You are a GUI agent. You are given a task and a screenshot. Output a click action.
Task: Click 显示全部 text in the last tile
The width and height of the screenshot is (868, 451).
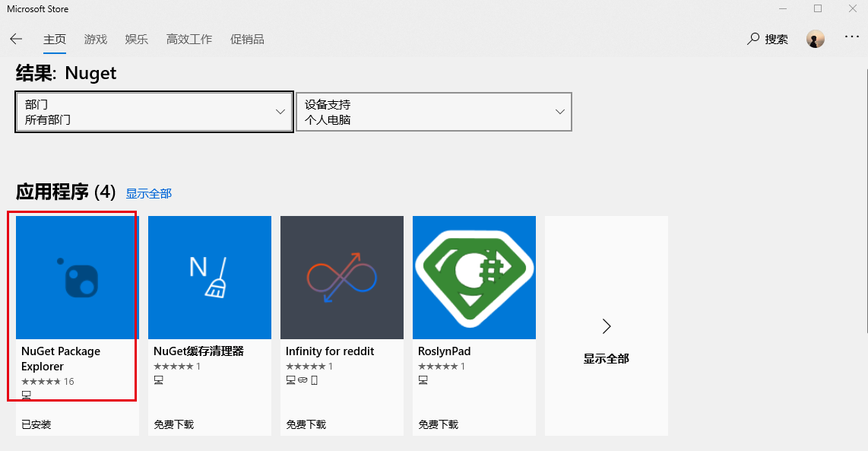point(606,358)
